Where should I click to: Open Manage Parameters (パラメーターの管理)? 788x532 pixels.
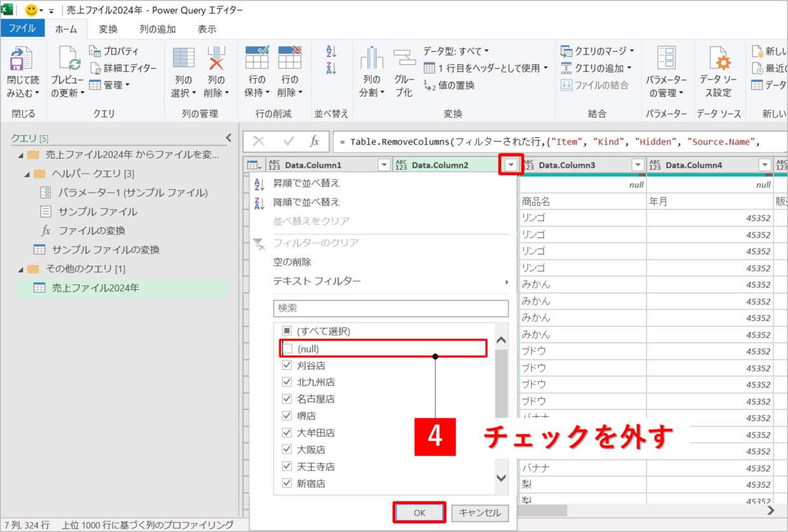click(x=666, y=72)
